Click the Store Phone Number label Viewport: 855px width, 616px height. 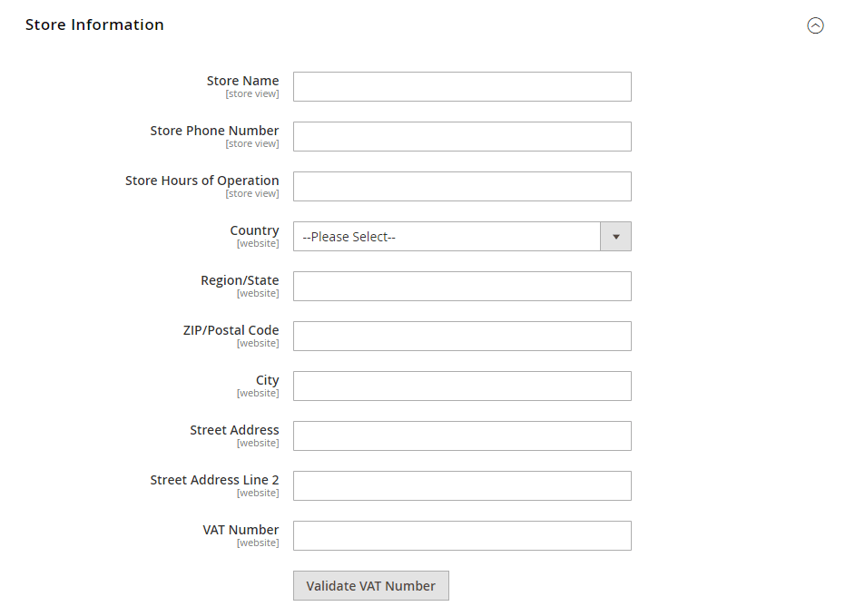click(214, 131)
